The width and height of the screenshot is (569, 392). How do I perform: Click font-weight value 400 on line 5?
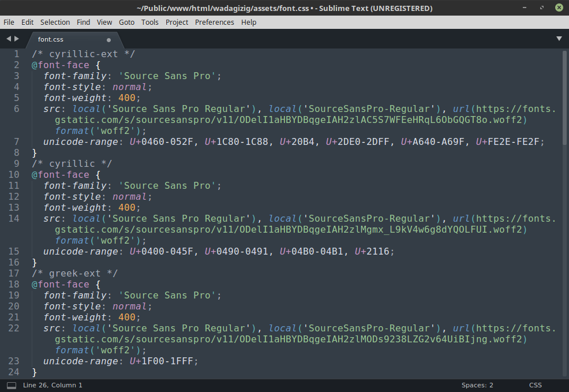point(126,98)
